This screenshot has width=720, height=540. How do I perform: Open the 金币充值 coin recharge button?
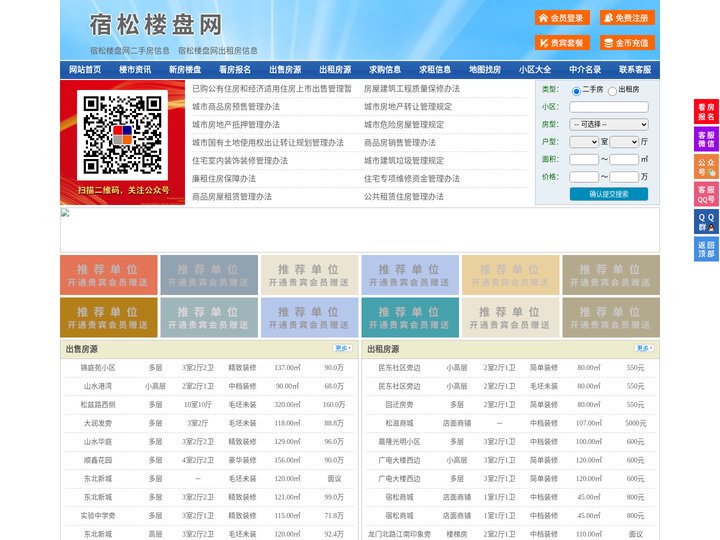click(x=627, y=43)
